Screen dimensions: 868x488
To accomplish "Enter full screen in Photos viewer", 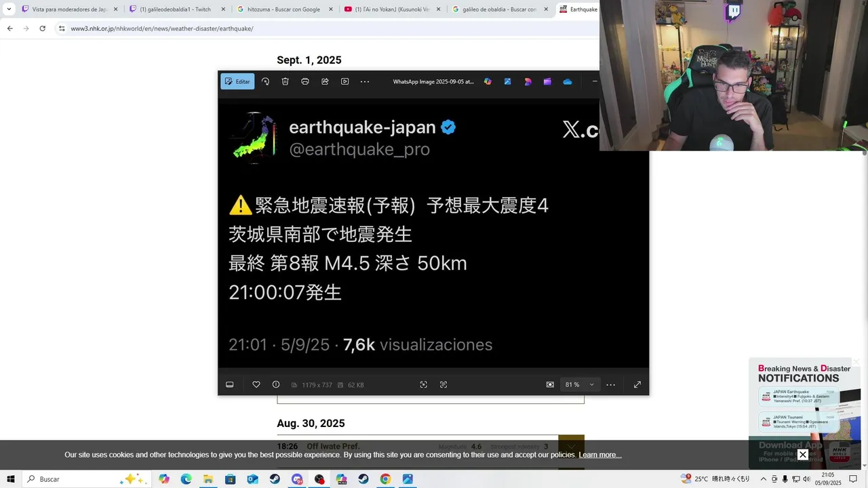I will (x=637, y=384).
